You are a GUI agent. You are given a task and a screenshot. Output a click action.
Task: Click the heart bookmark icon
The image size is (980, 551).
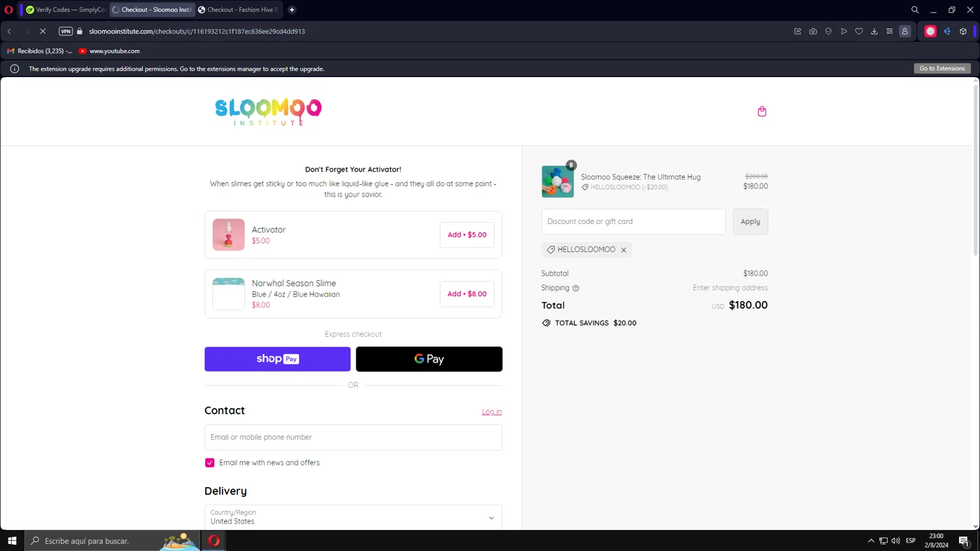(859, 31)
